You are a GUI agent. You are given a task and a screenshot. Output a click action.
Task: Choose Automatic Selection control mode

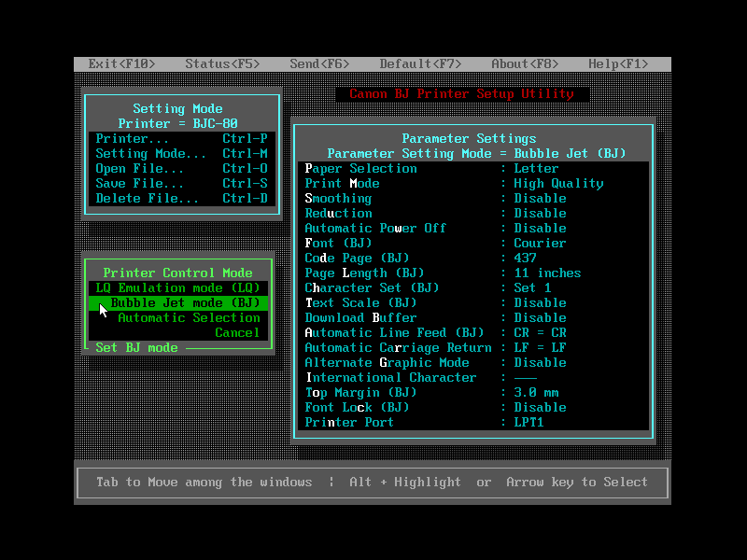177,317
